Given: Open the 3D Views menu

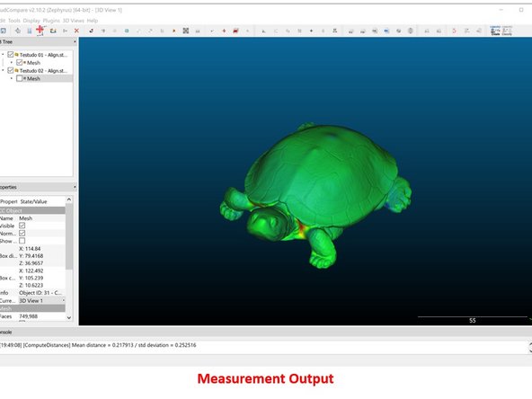Looking at the screenshot, I should (74, 21).
